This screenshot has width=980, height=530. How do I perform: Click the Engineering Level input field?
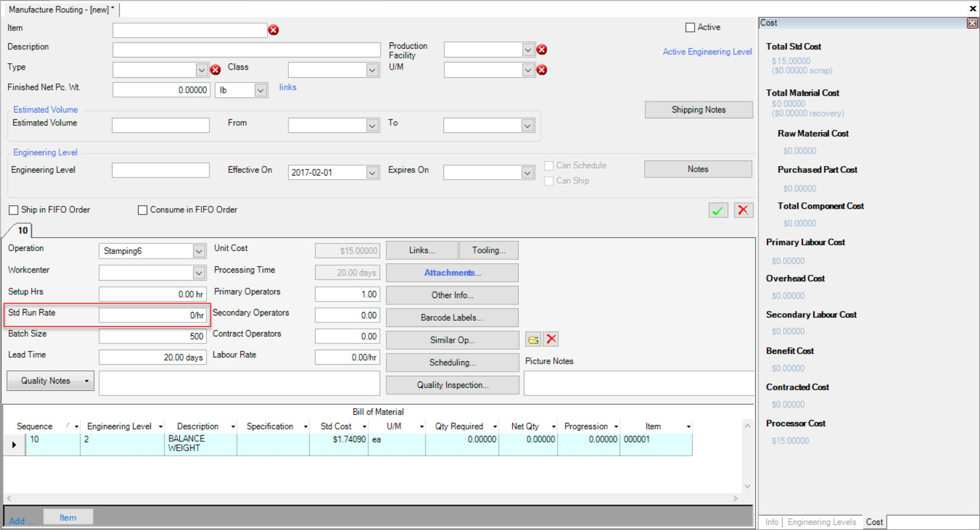click(x=161, y=170)
